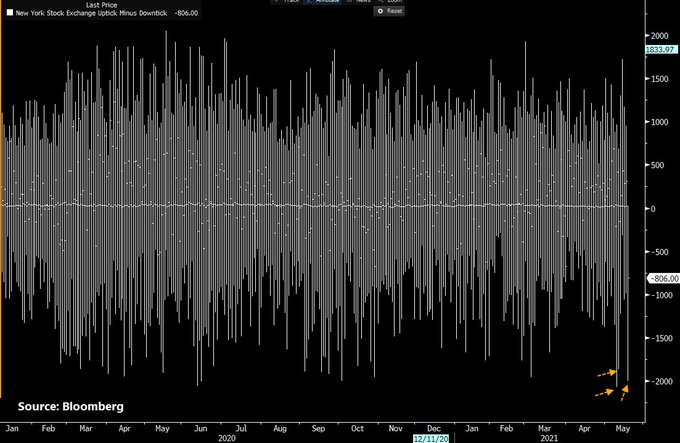Click the -1500 label on the price axis
Image resolution: width=680 pixels, height=443 pixels.
tap(660, 338)
